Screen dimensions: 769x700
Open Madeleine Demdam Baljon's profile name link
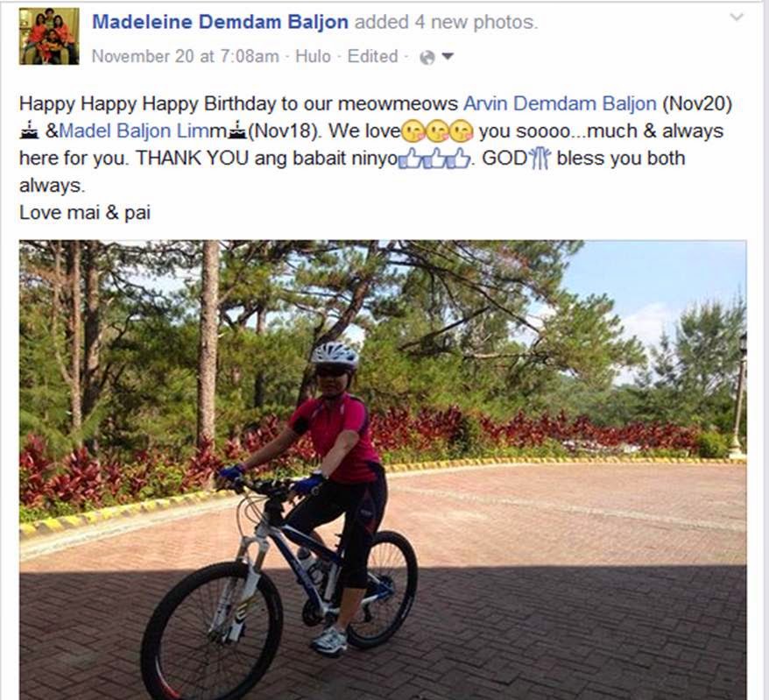(220, 22)
